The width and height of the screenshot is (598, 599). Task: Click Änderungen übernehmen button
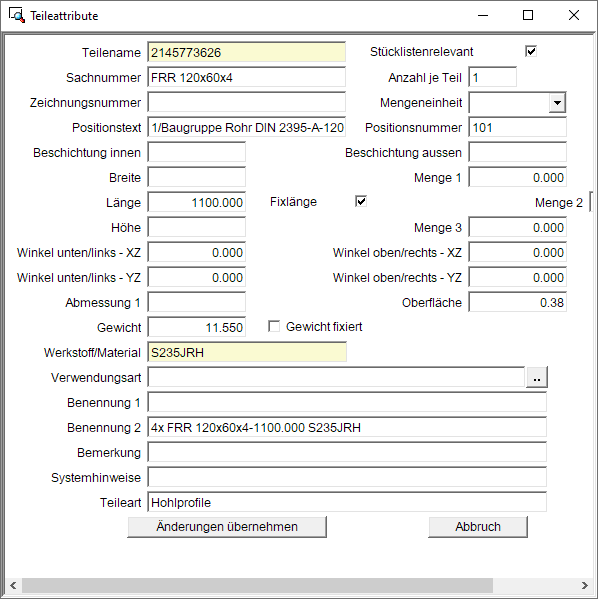[x=227, y=527]
